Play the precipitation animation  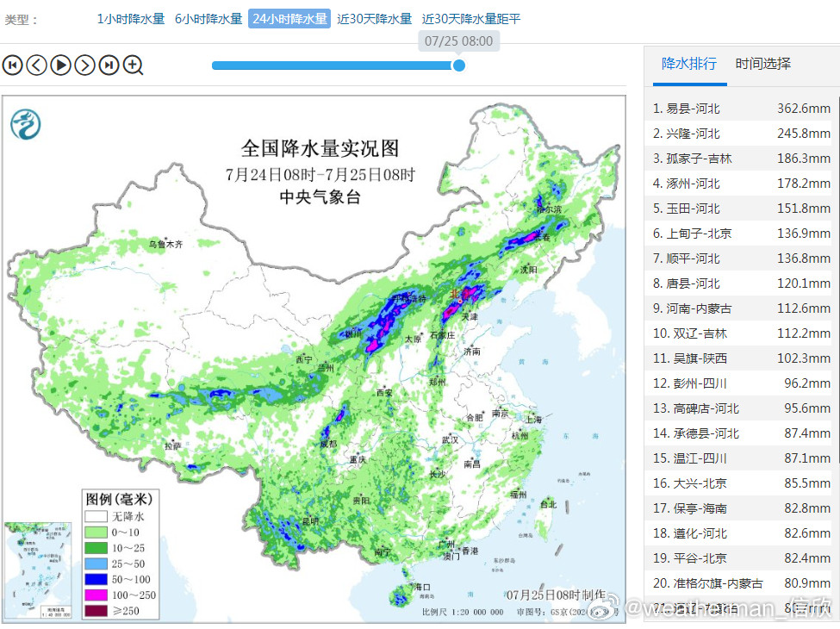click(x=60, y=65)
